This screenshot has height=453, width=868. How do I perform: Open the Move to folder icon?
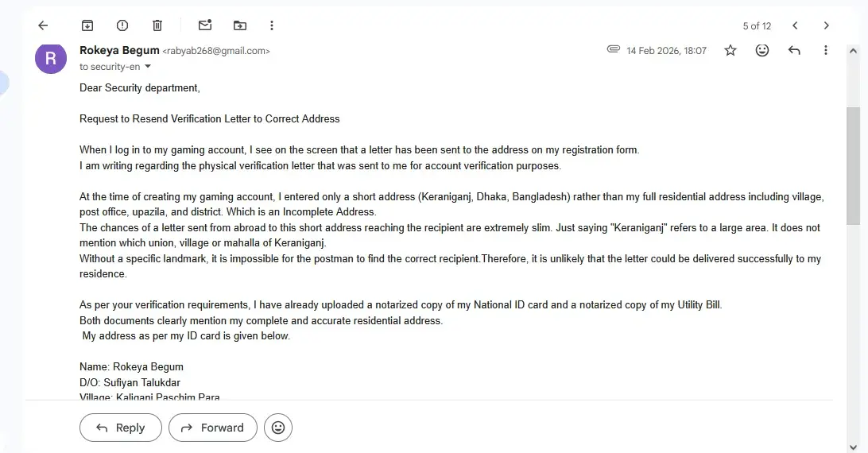[x=239, y=25]
